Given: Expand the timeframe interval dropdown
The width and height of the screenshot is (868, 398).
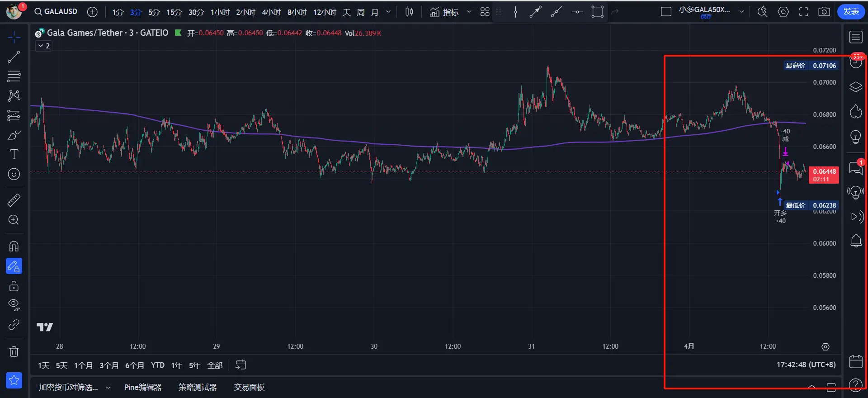Looking at the screenshot, I should pos(388,12).
